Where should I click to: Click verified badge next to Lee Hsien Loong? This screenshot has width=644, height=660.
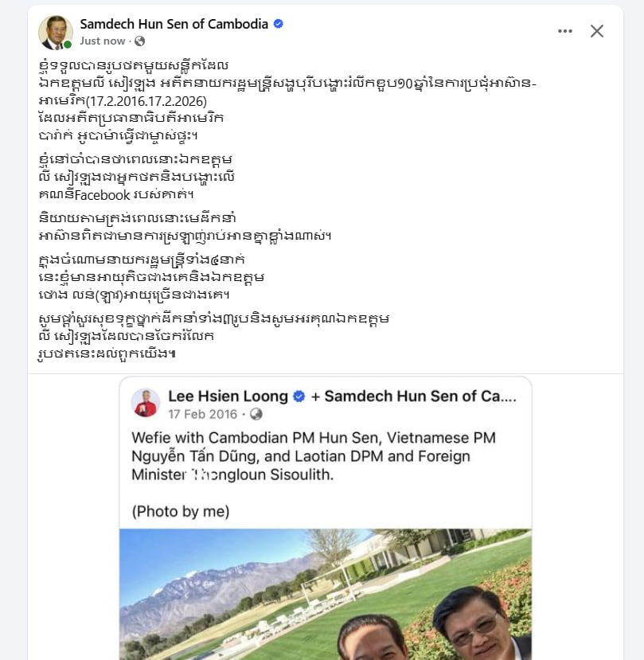[299, 396]
